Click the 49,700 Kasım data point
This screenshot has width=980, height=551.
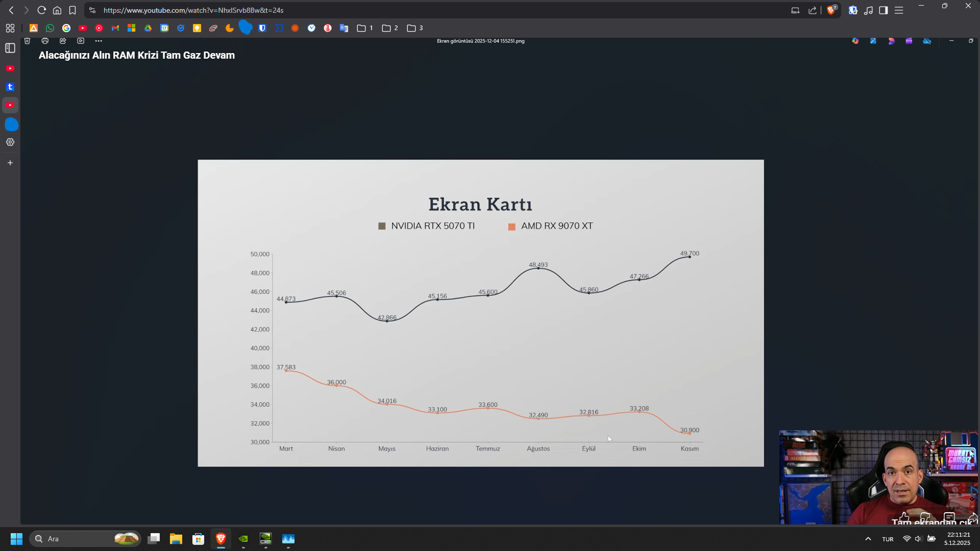690,257
